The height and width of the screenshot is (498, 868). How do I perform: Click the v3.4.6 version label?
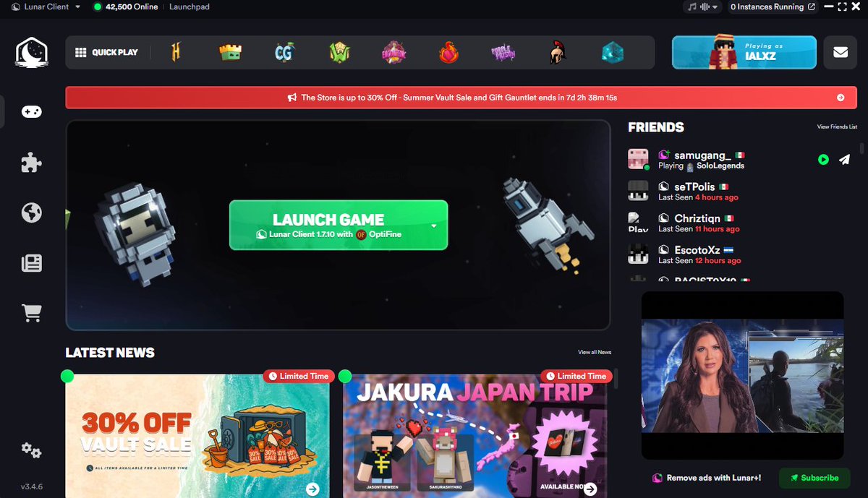click(x=31, y=487)
